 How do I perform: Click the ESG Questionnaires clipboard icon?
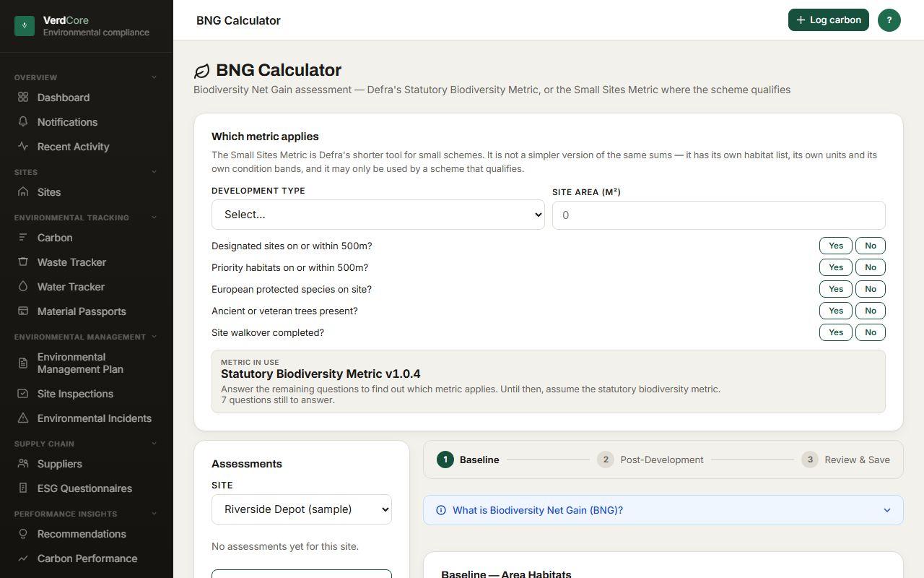[23, 488]
